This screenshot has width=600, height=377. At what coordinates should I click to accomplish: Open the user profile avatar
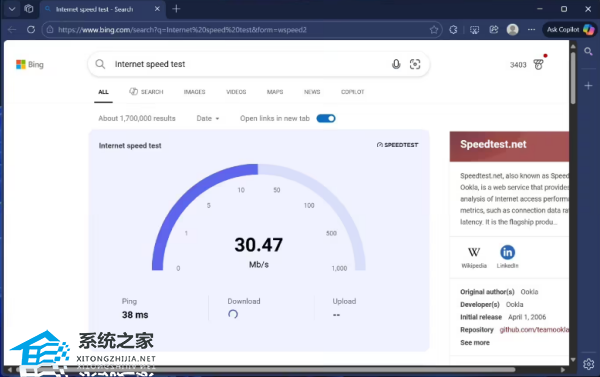512,29
